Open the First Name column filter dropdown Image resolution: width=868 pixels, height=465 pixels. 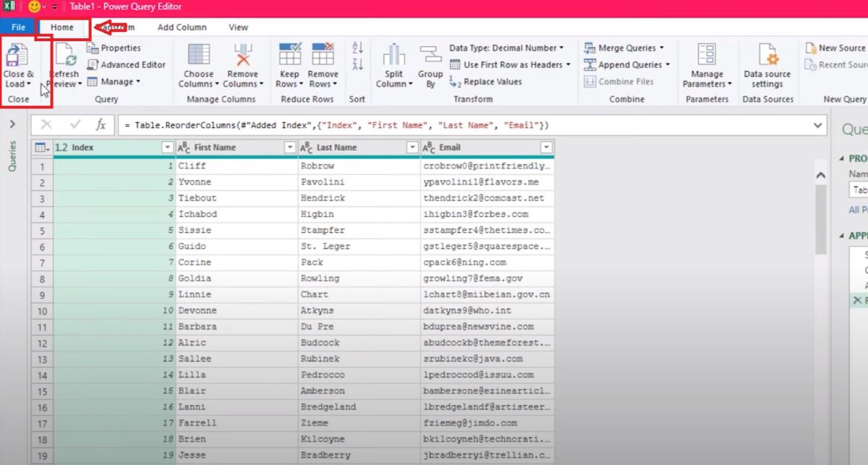pos(290,148)
